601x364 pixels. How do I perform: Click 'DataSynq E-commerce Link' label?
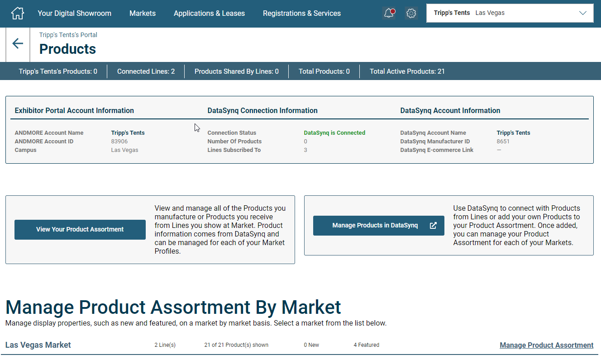437,150
